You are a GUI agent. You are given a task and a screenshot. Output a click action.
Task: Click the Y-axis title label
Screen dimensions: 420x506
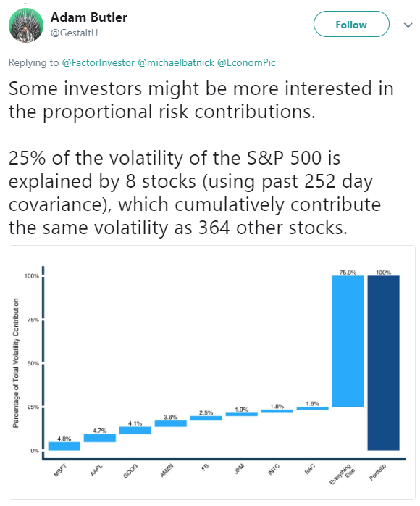[x=16, y=363]
